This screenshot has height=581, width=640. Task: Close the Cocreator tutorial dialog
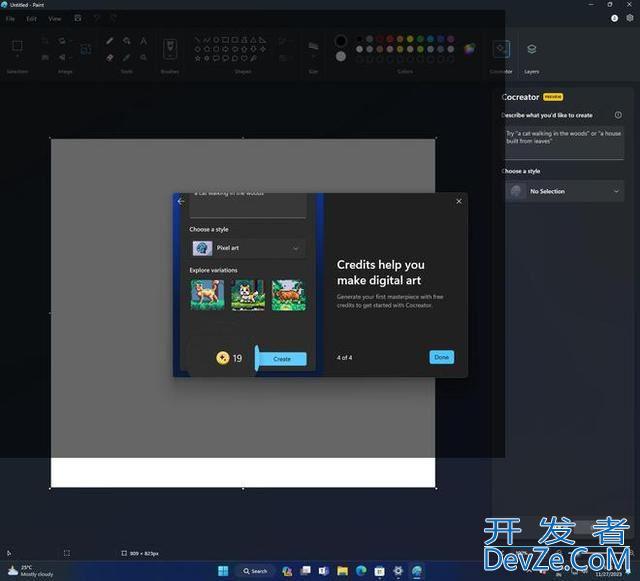coord(459,201)
